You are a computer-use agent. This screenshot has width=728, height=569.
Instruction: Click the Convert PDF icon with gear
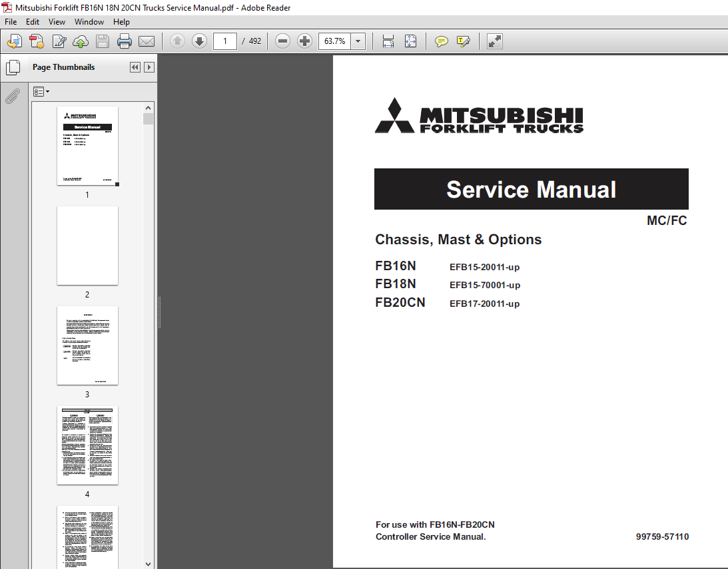[x=37, y=41]
